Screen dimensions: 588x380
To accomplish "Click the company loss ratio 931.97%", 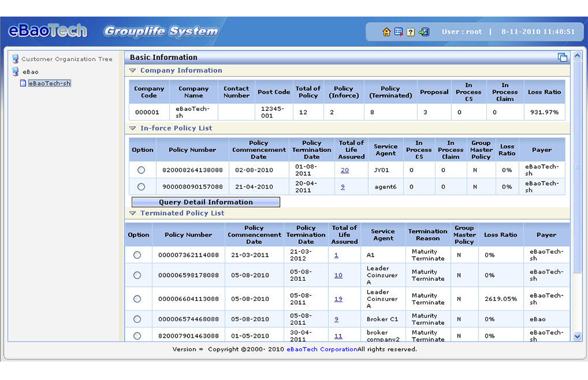I will pos(545,112).
